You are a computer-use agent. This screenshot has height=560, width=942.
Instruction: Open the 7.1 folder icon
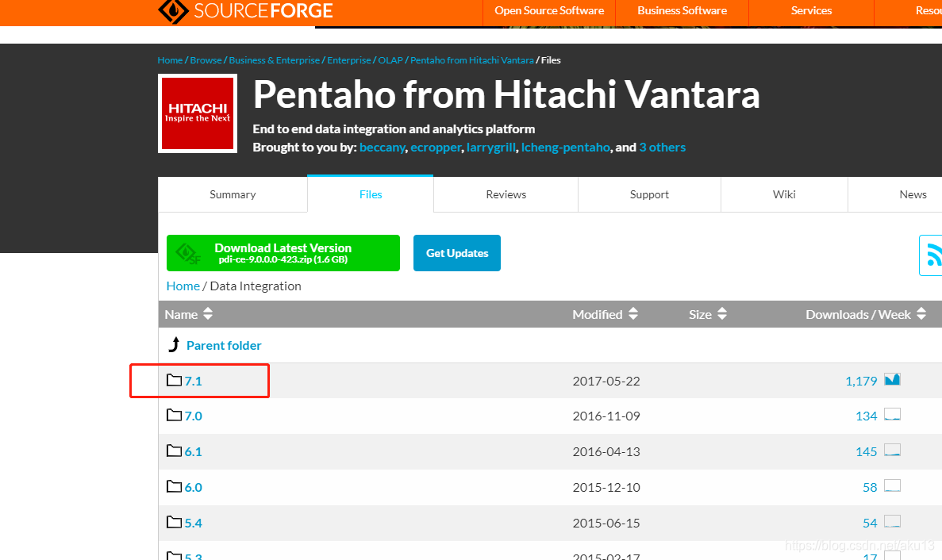click(x=175, y=380)
